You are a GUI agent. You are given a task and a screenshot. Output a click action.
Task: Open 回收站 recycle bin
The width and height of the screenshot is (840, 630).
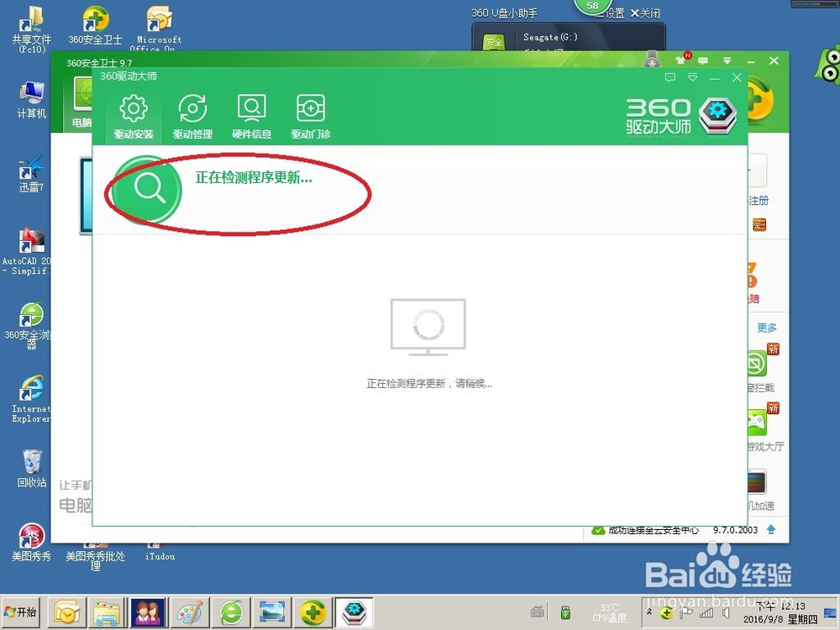[32, 468]
